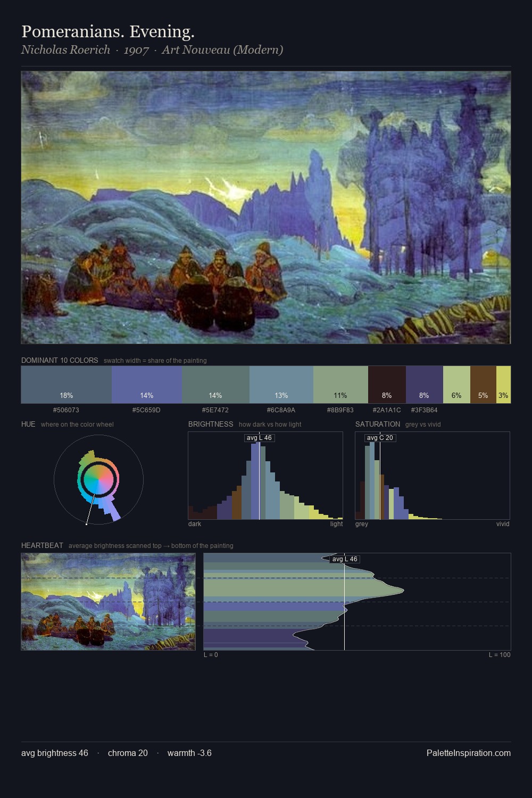
Task: Click the 'HUE' section heading
Action: tap(28, 424)
